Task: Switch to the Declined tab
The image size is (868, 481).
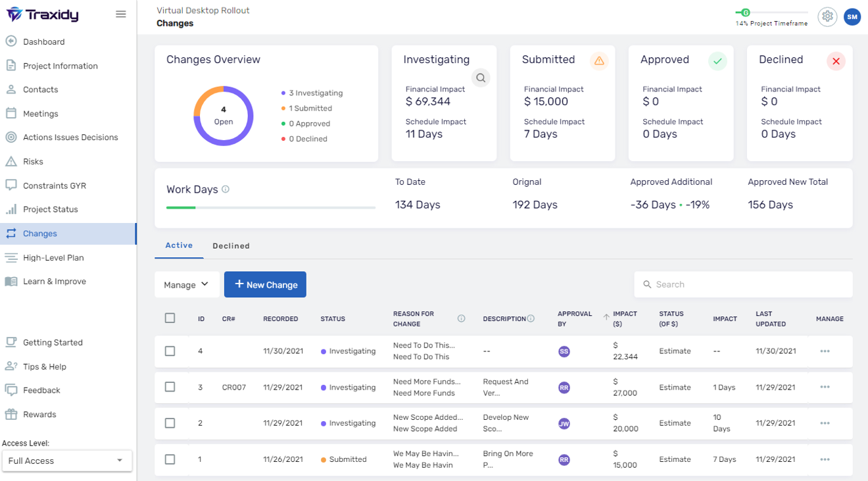Action: pyautogui.click(x=231, y=245)
